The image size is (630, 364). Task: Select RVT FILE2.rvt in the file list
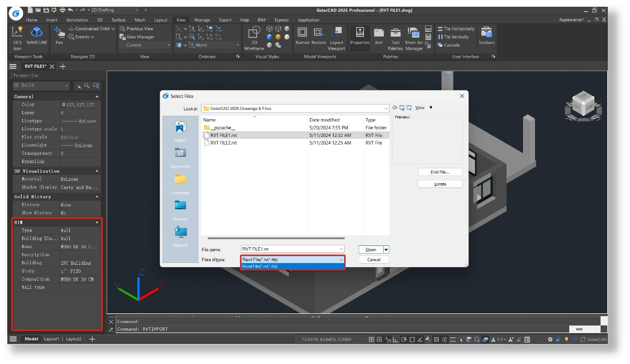pos(224,143)
